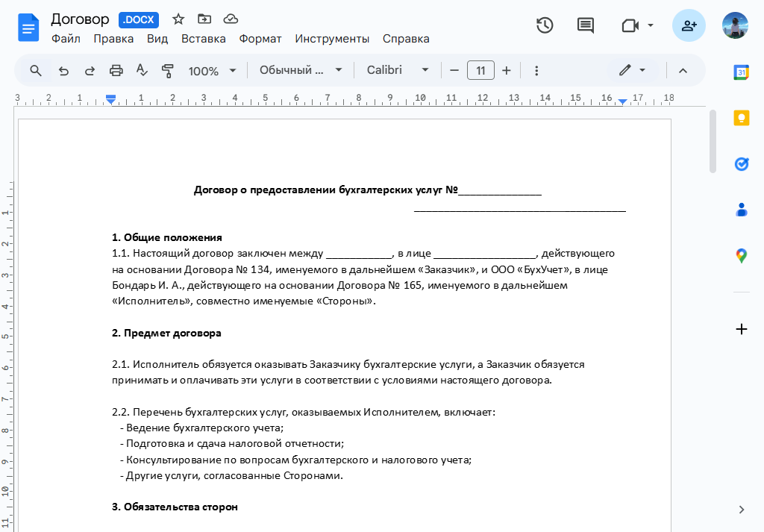Click the font size field showing 11
Viewport: 764px width, 532px height.
[480, 70]
